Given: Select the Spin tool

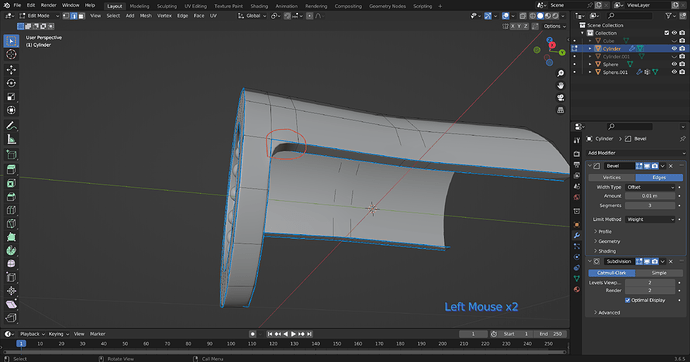Looking at the screenshot, I should click(11, 250).
